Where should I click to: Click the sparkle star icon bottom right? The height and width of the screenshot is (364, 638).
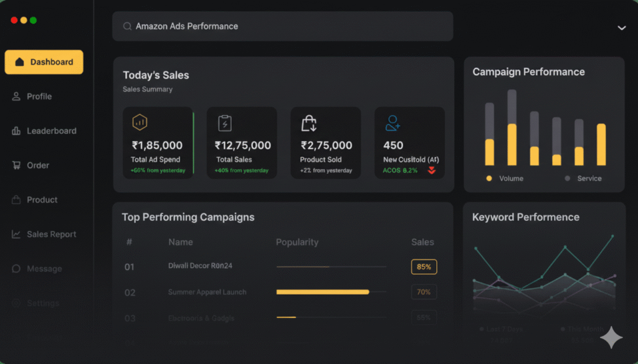coord(611,338)
